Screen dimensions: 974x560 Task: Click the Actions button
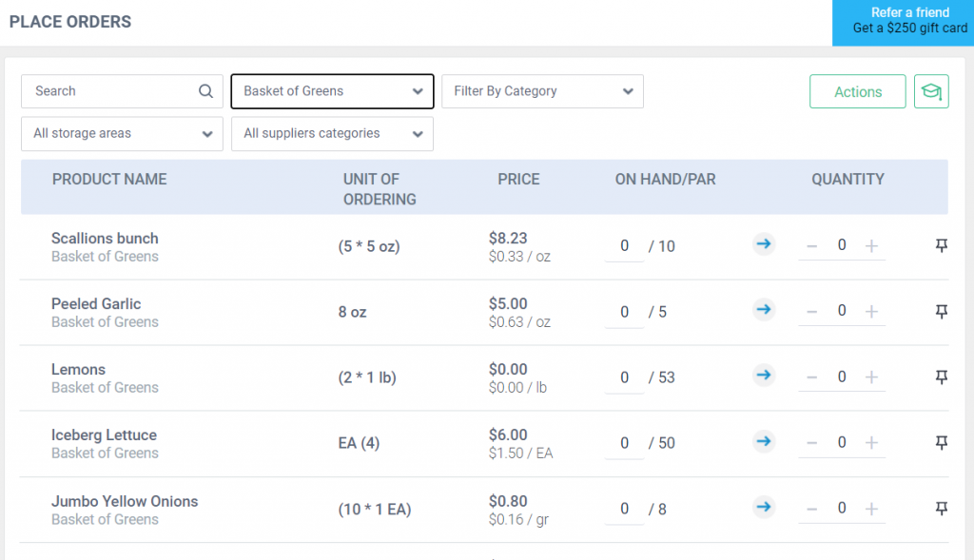(x=857, y=91)
